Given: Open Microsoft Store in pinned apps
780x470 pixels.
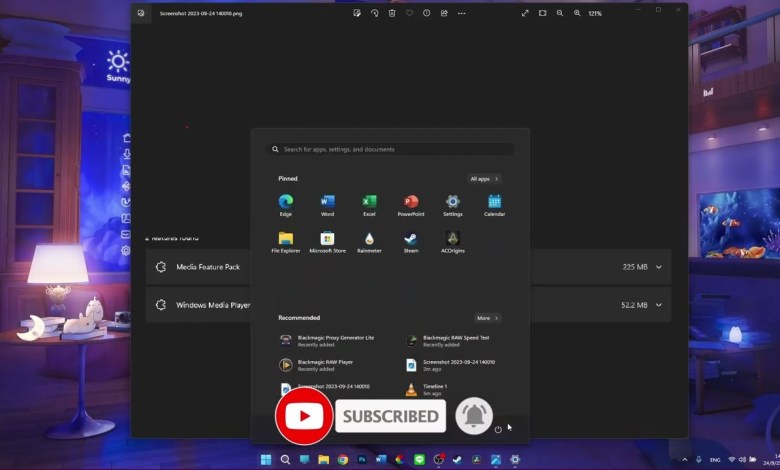Looking at the screenshot, I should tap(327, 240).
